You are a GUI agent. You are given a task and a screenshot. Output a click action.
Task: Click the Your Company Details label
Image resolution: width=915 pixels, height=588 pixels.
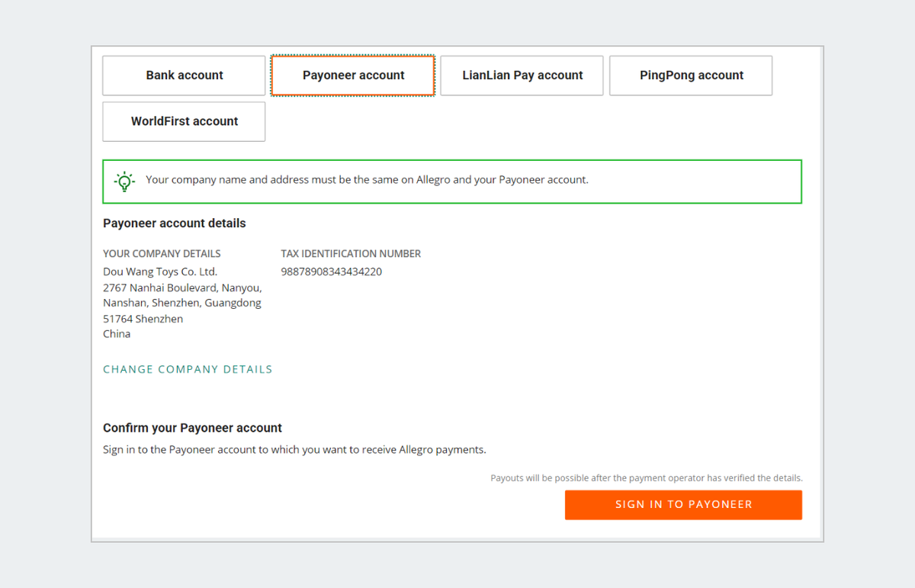162,254
